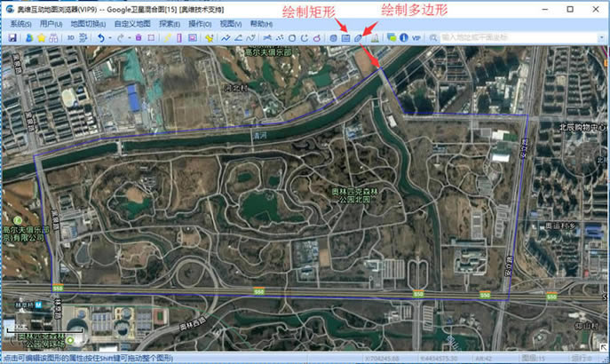Click the yellow star favorites icon
Screen dimensions: 610x364
[41, 37]
